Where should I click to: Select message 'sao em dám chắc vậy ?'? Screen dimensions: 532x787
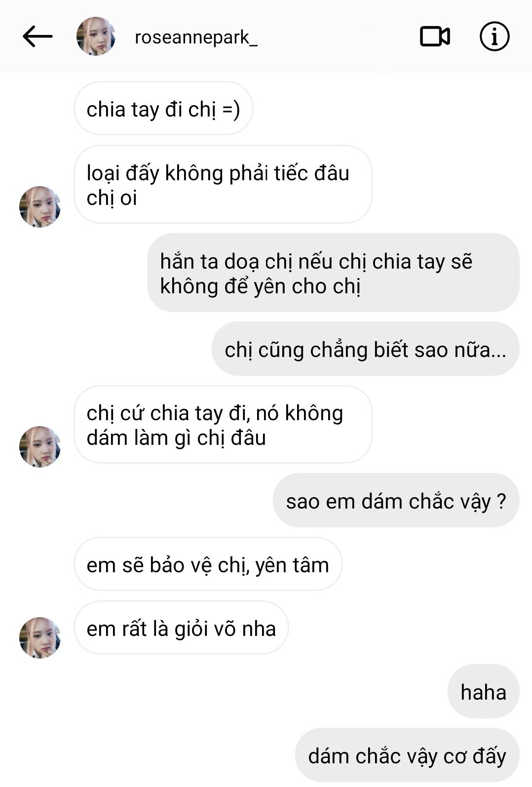pyautogui.click(x=396, y=501)
